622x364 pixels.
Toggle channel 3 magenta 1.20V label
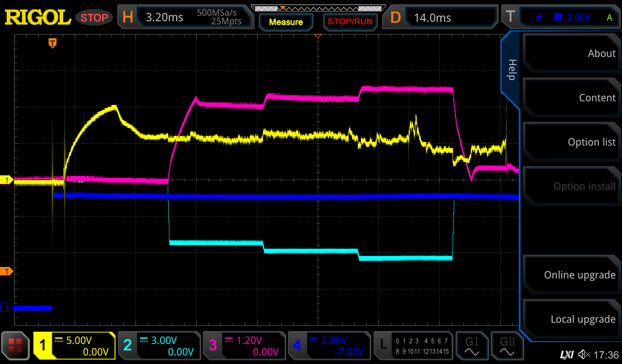[244, 346]
